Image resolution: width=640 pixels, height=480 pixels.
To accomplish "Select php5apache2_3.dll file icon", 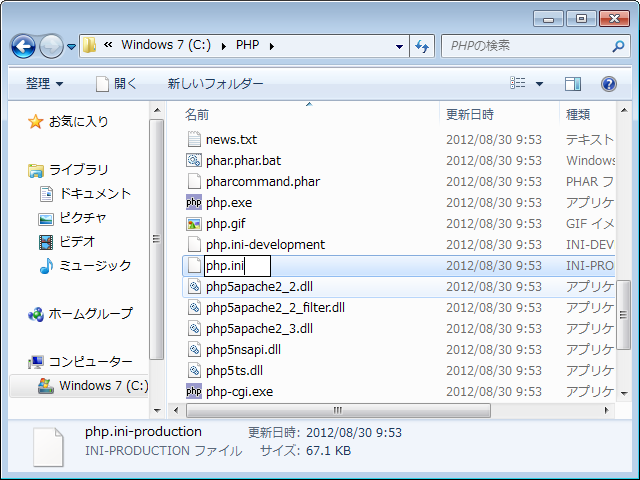I will (194, 329).
